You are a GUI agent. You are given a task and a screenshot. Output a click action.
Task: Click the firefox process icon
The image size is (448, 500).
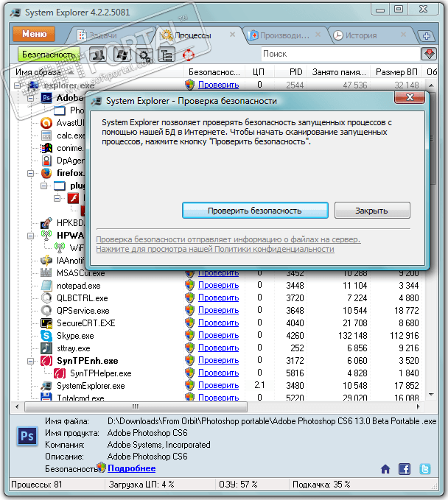tap(46, 173)
